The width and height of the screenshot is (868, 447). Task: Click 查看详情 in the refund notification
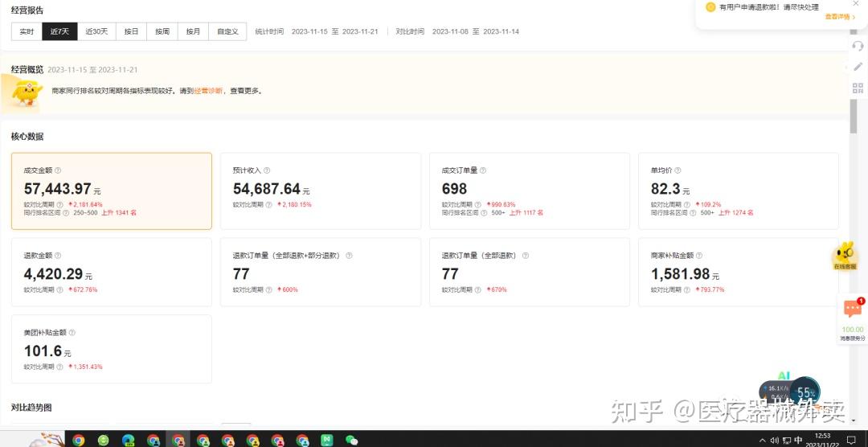840,17
